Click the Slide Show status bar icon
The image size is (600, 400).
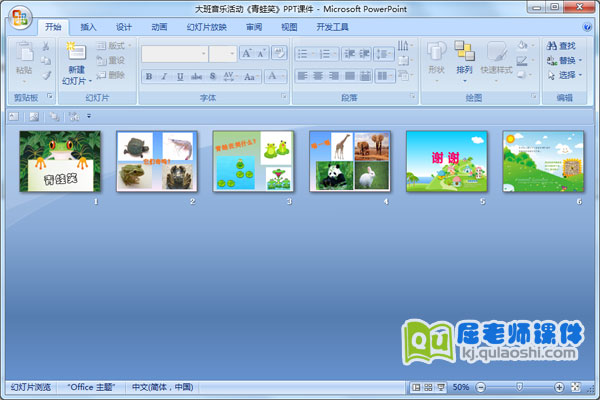pyautogui.click(x=440, y=387)
